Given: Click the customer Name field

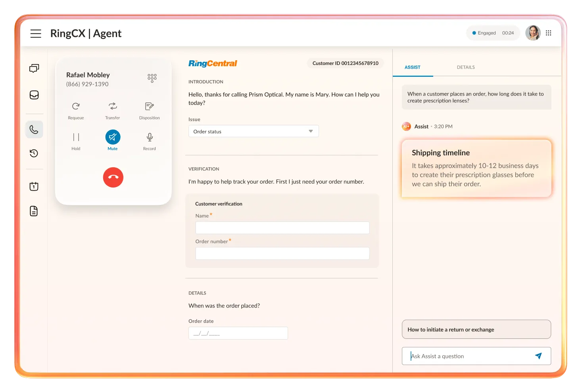Looking at the screenshot, I should [x=282, y=228].
